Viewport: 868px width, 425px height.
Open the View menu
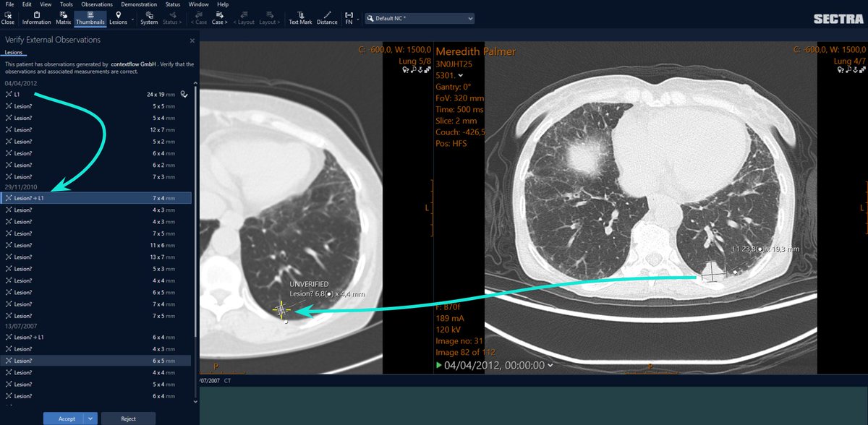tap(46, 4)
